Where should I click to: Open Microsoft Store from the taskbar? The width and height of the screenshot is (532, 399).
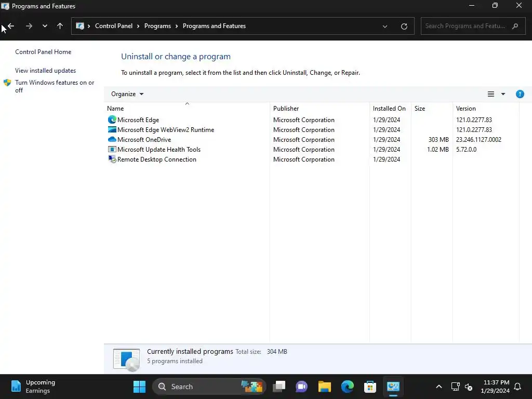[370, 387]
